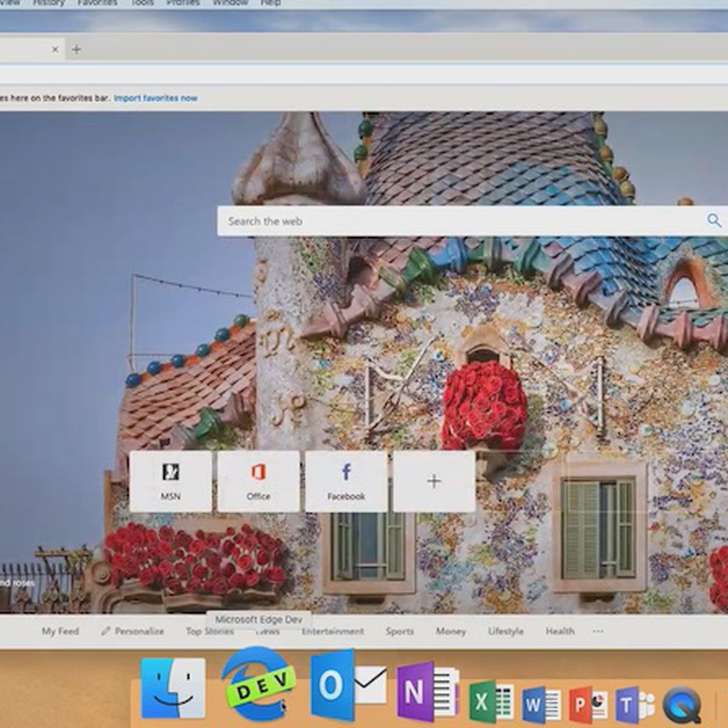728x728 pixels.
Task: Close the current browser tab
Action: 55,50
